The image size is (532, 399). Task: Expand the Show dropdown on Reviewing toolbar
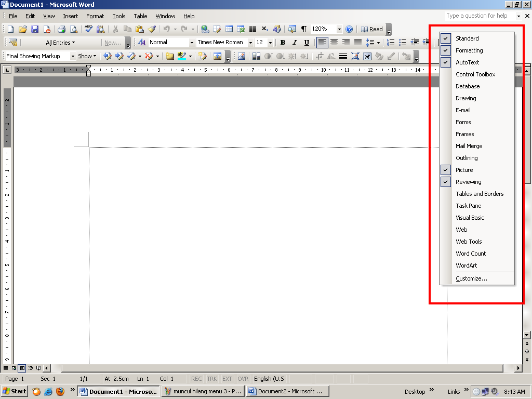(87, 56)
